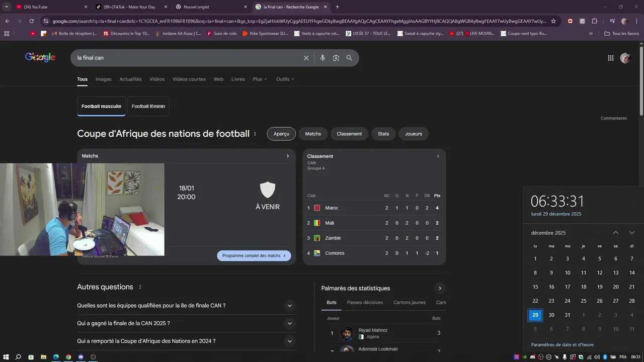Open Paramètres de date et d'heure link
This screenshot has height=362, width=644.
pos(562,344)
